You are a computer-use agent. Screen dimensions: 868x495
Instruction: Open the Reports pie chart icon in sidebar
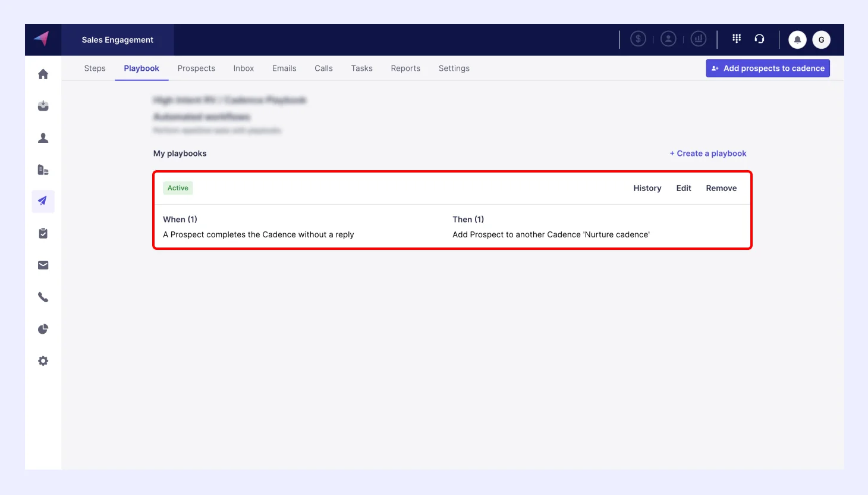(x=42, y=328)
